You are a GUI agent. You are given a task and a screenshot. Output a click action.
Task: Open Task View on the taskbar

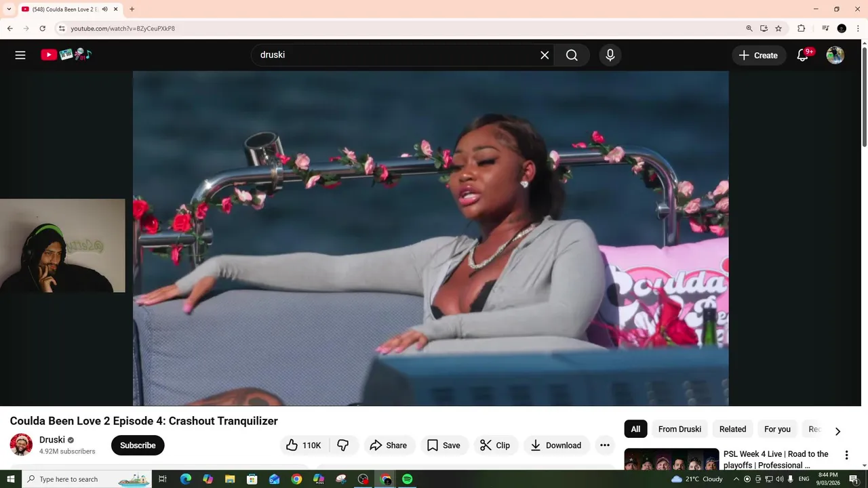click(163, 479)
